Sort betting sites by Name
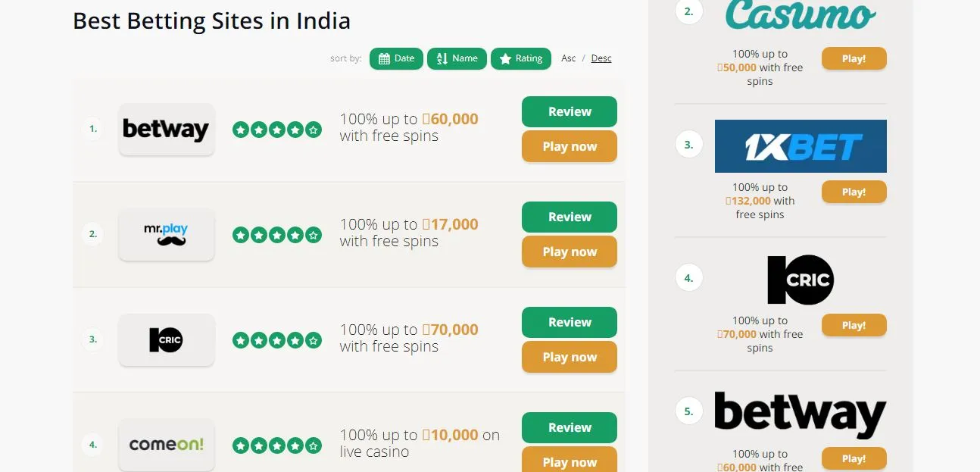980x472 pixels. coord(457,58)
